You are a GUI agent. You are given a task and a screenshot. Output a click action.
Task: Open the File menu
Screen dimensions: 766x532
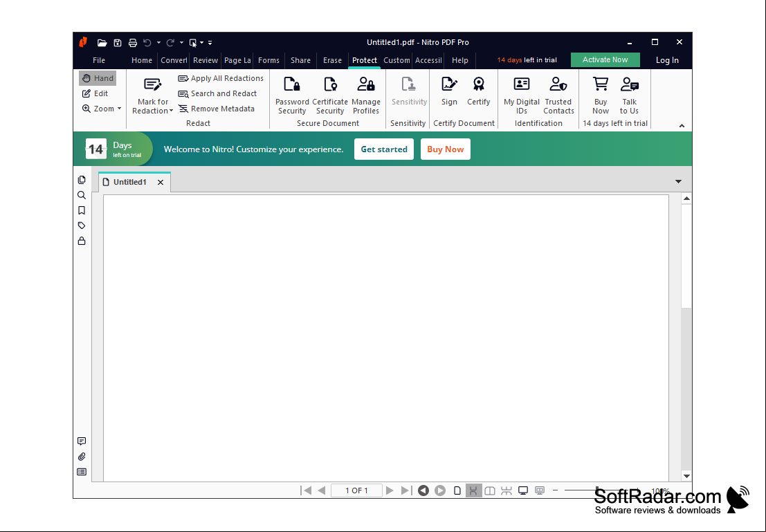point(99,60)
